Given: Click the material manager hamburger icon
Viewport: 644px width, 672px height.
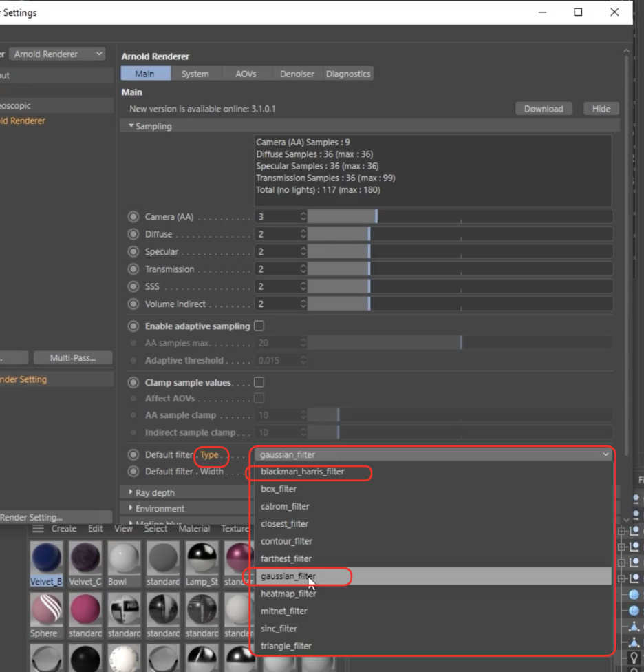Looking at the screenshot, I should [38, 529].
